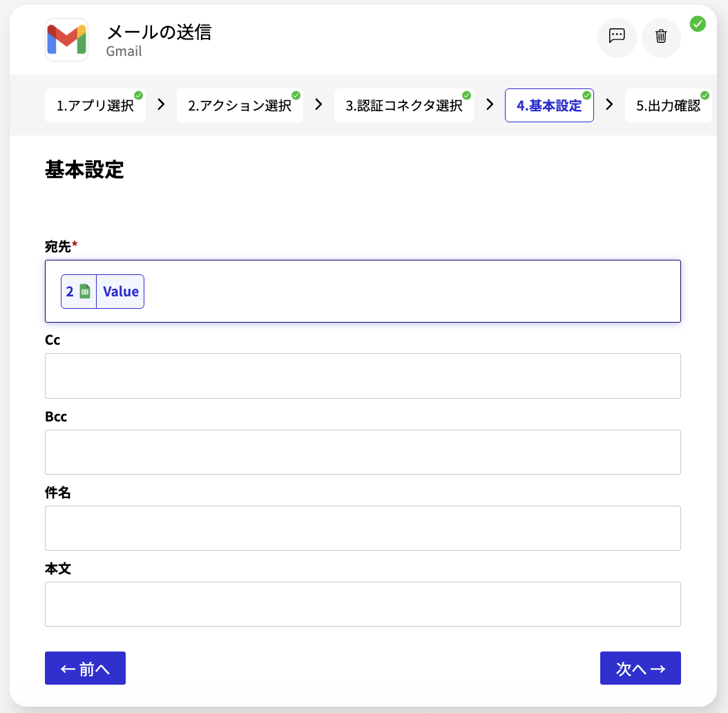Click the Google Sheets icon in the Value chip
Screen dimensions: 728x713
click(x=85, y=292)
